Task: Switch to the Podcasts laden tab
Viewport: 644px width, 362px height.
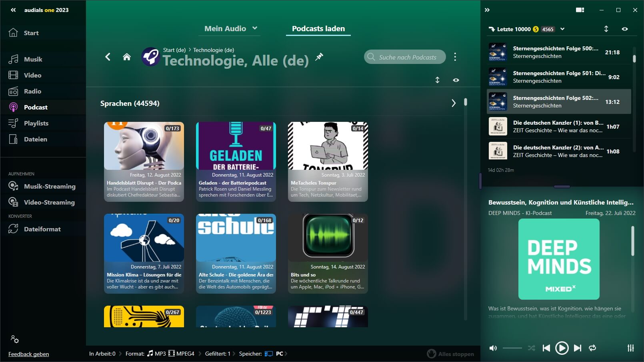Action: (x=318, y=28)
